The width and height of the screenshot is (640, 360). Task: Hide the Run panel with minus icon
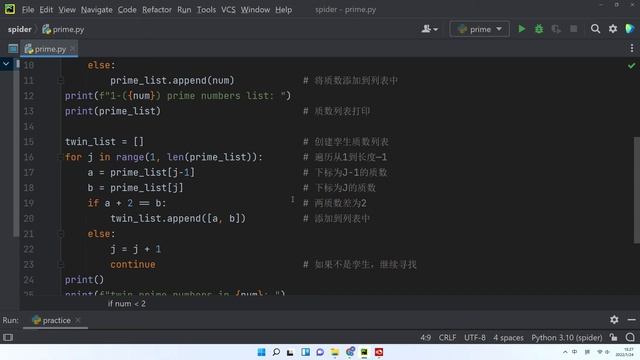(631, 320)
